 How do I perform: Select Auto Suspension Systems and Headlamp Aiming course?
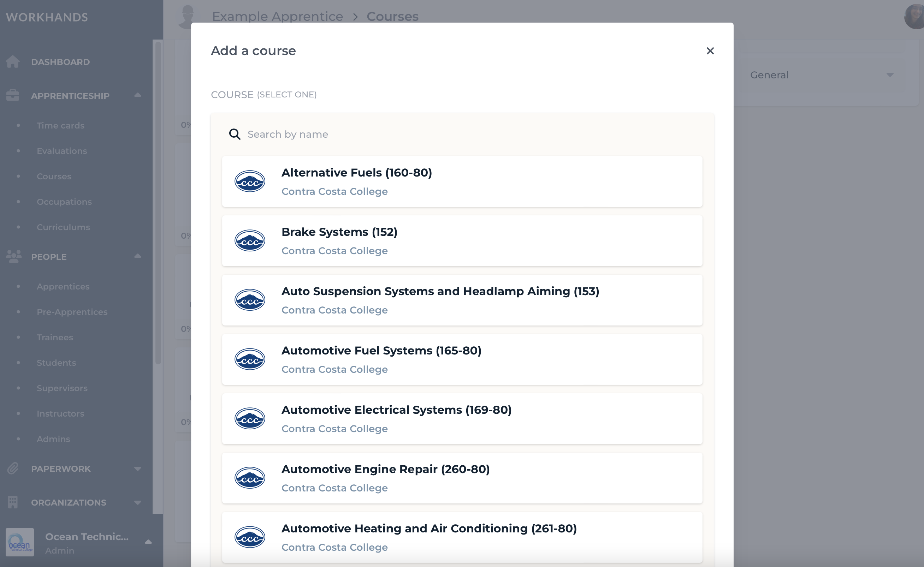pyautogui.click(x=462, y=300)
